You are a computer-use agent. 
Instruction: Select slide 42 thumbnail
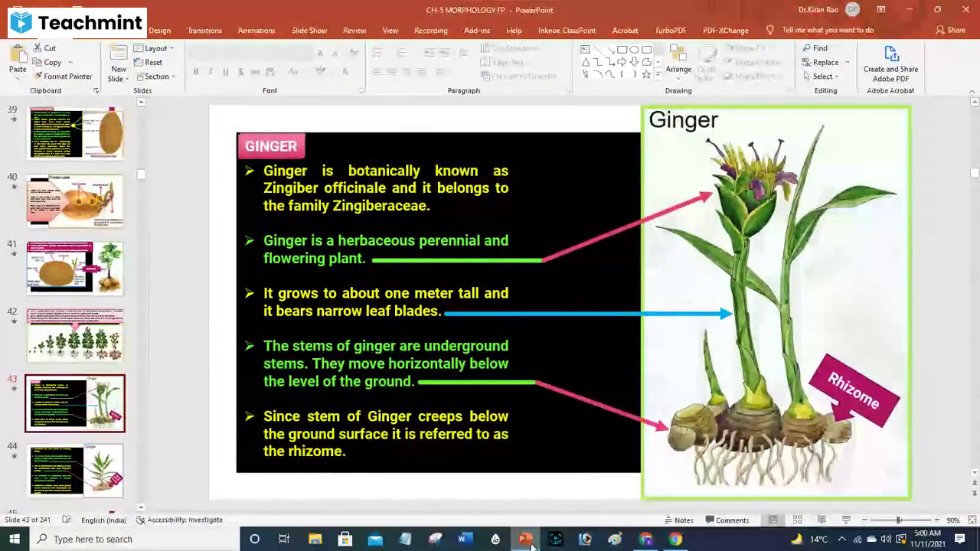(74, 335)
